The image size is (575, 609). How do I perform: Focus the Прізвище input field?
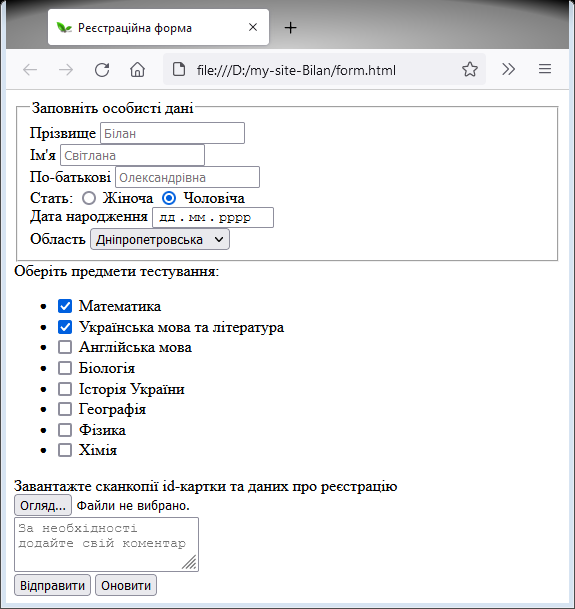pos(172,133)
